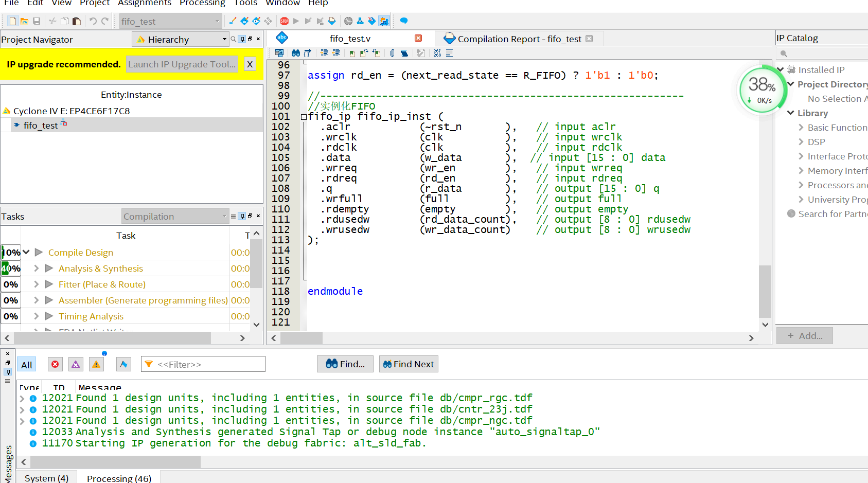Click the flag icon in Messages toolbar
The image size is (868, 483).
[x=123, y=364]
